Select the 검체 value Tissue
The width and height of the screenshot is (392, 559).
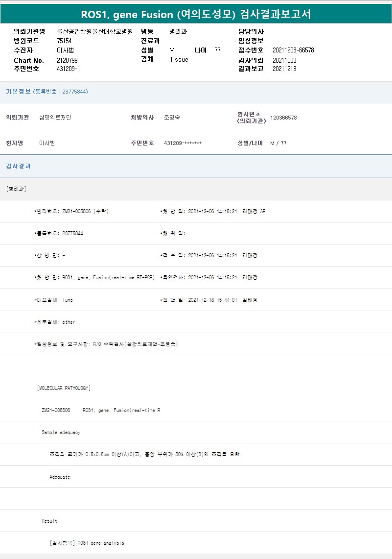click(x=179, y=60)
